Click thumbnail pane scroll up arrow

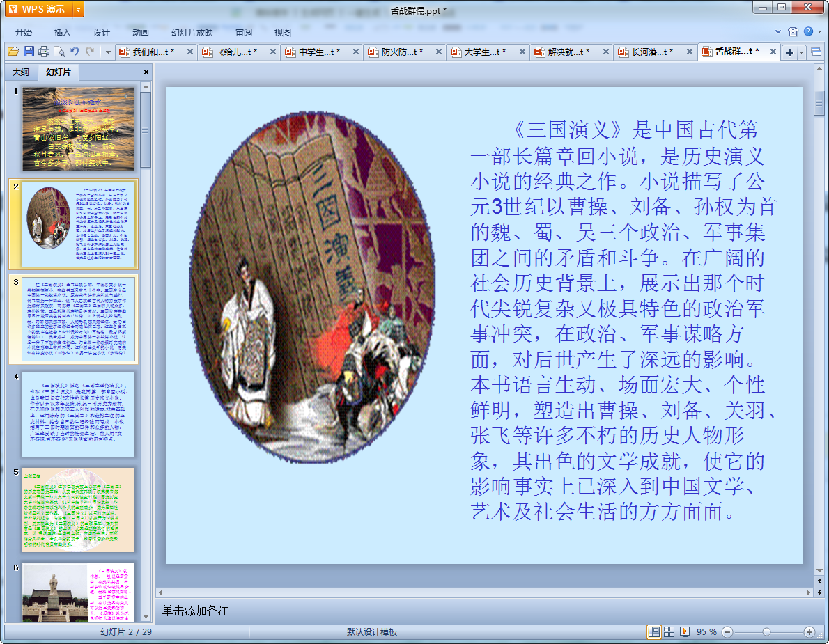tap(146, 86)
